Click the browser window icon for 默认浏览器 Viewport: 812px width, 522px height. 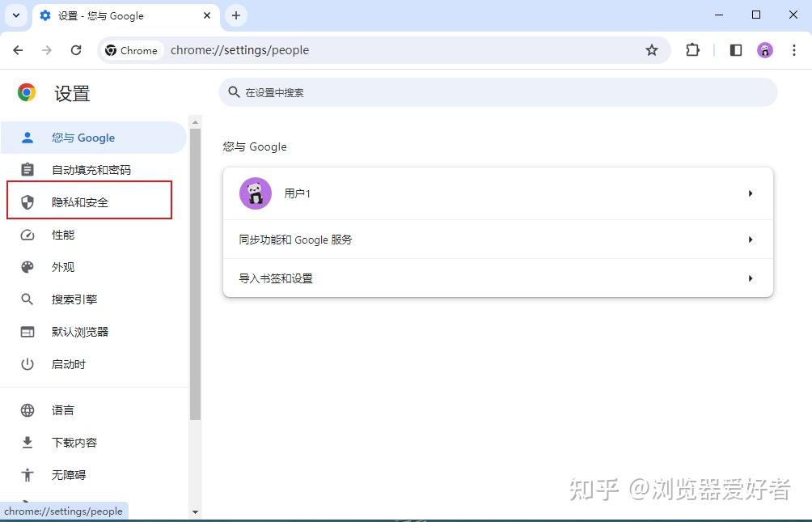(x=27, y=332)
